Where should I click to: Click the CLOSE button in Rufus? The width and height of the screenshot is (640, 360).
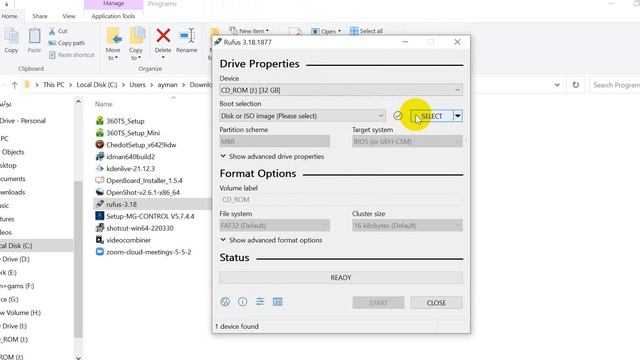coord(436,303)
